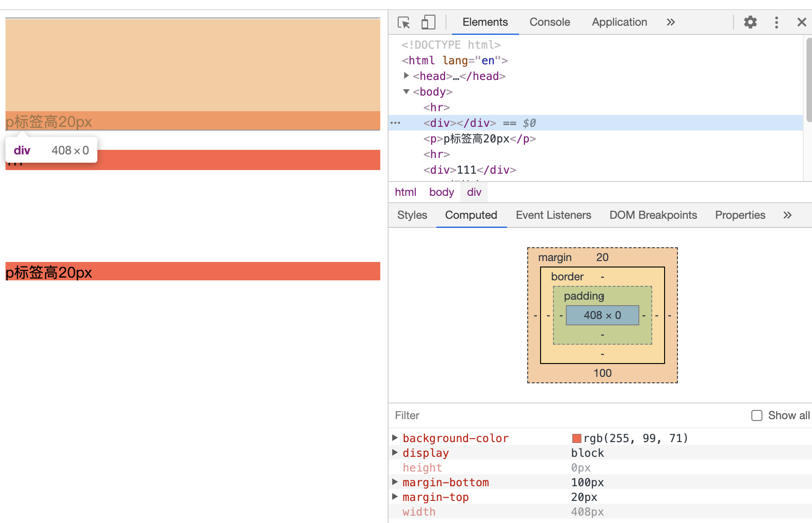
Task: Collapse the body element node
Action: click(406, 91)
